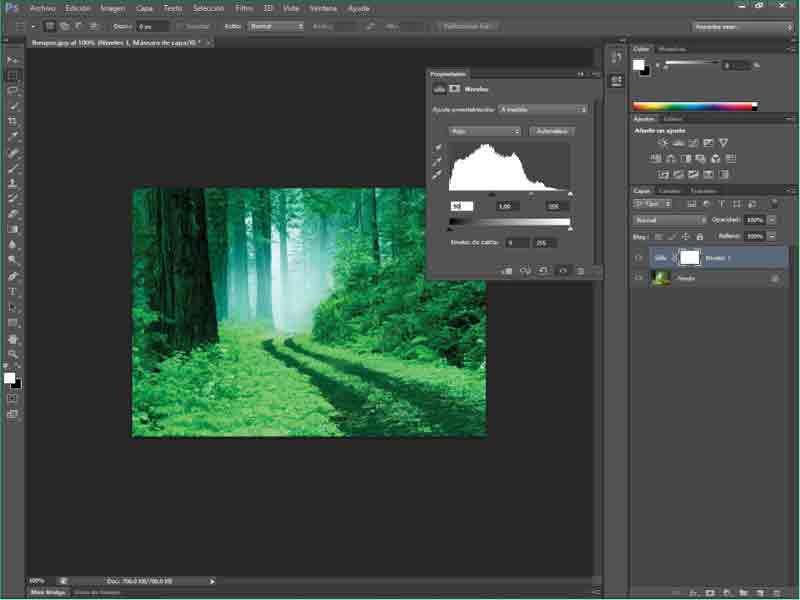Image resolution: width=800 pixels, height=600 pixels.
Task: Pick the black point eyedropper in Levels
Action: coord(437,147)
